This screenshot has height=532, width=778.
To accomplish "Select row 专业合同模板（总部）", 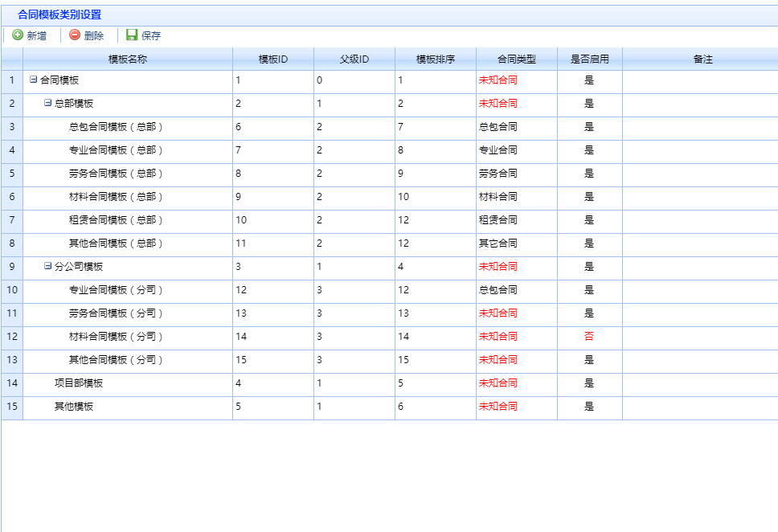I will [x=390, y=150].
